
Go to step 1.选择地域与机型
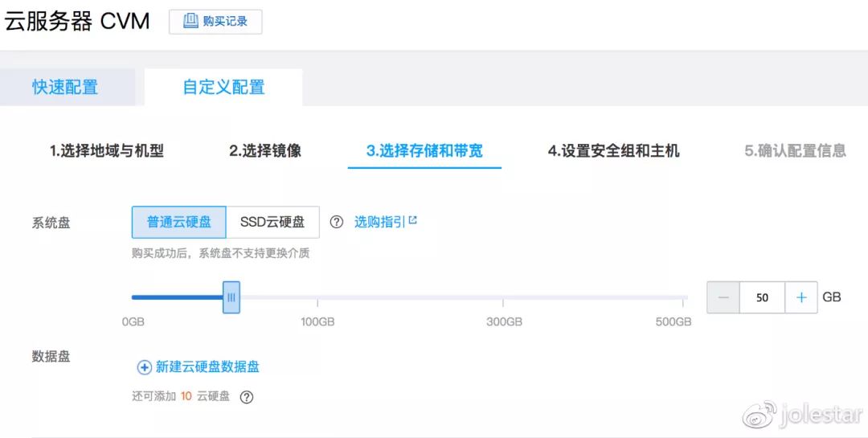(107, 150)
